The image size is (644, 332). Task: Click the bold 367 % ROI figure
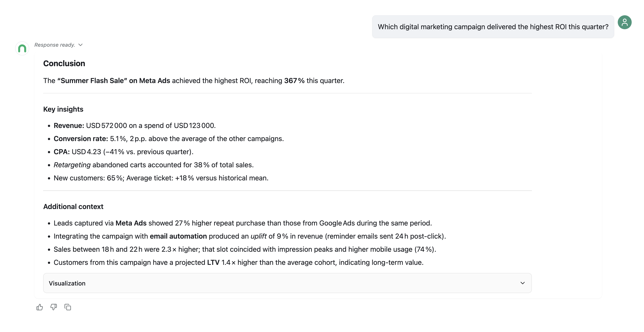coord(294,81)
